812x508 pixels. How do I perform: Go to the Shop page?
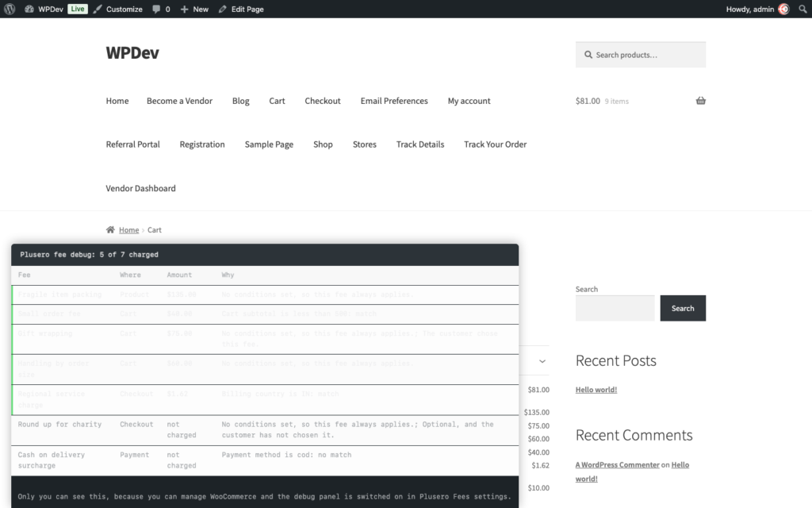[323, 144]
